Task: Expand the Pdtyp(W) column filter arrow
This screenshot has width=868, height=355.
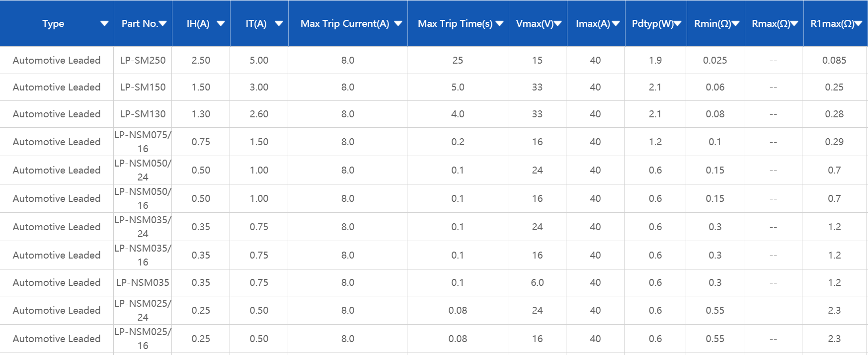Action: coord(677,23)
